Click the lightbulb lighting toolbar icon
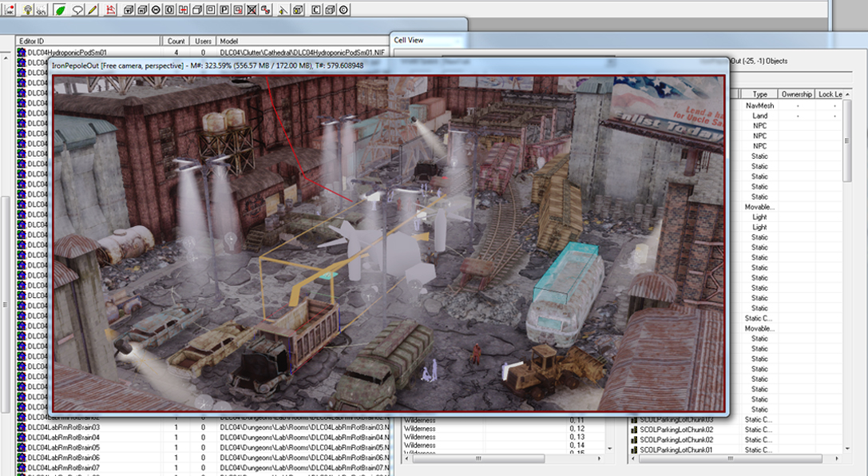Viewport: 868px width, 476px height. coord(27,10)
